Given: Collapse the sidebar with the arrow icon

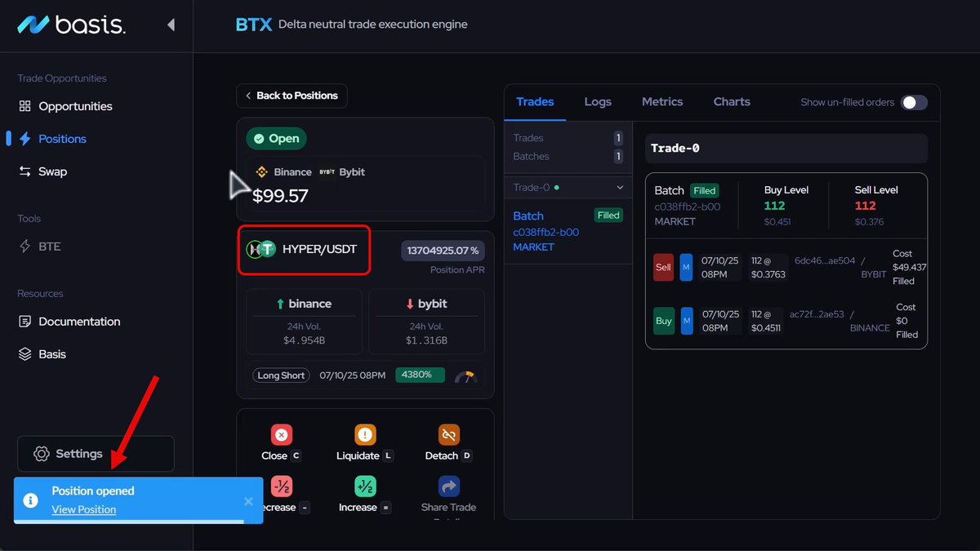Looking at the screenshot, I should (171, 25).
